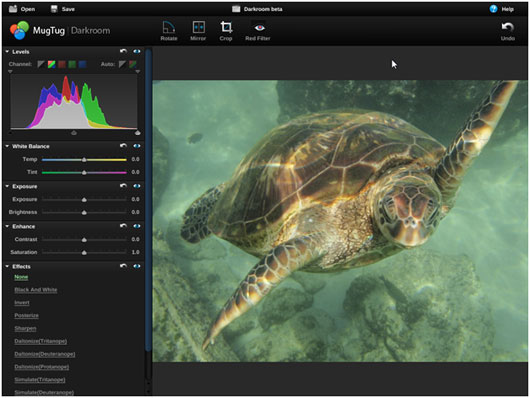This screenshot has height=398, width=530.
Task: Apply the Black And White effect
Action: pos(36,290)
